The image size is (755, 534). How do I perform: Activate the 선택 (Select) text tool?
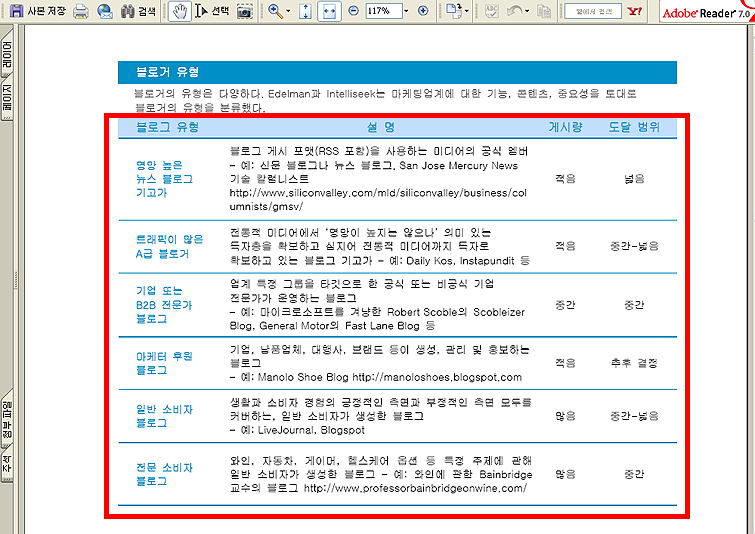(212, 11)
